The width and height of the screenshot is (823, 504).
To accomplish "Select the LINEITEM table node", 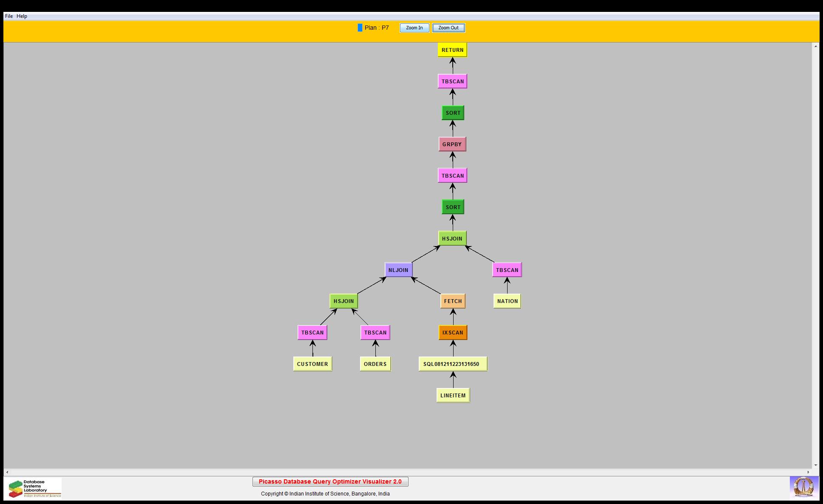I will (x=453, y=395).
